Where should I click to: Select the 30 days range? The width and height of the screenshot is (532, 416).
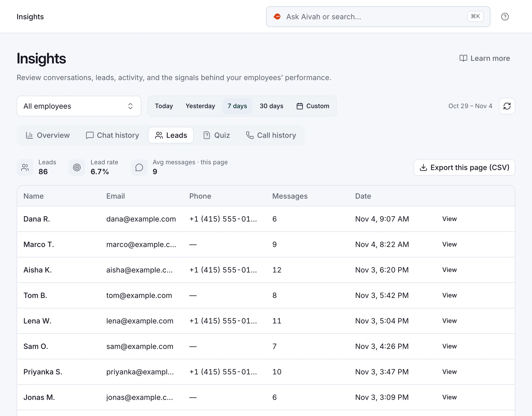coord(271,106)
